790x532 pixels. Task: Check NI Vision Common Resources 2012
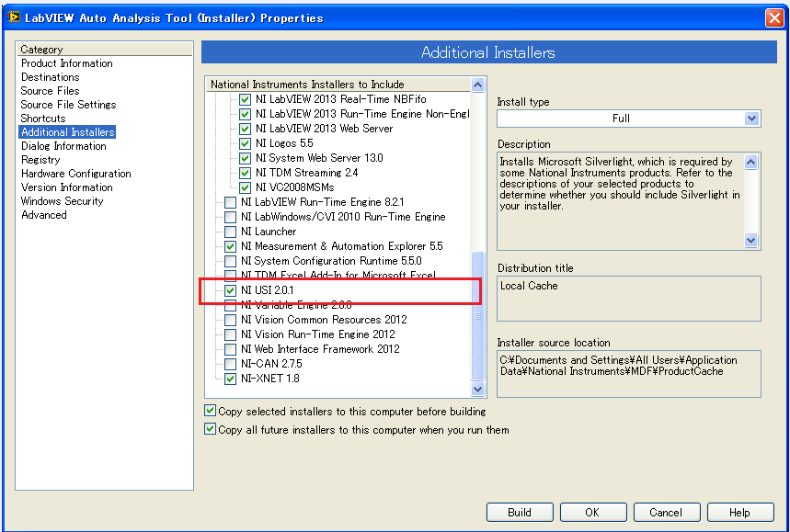pyautogui.click(x=230, y=320)
